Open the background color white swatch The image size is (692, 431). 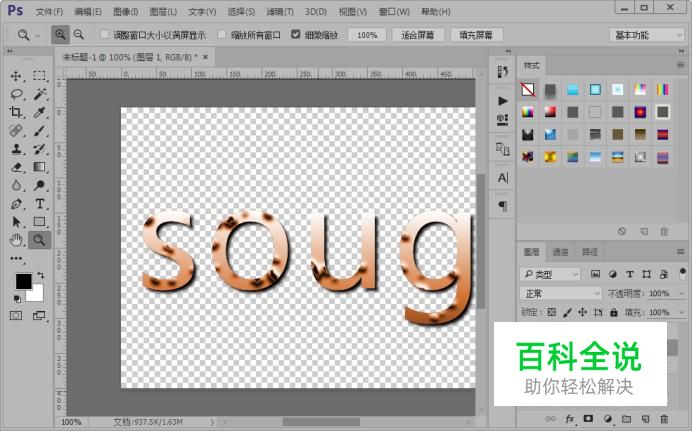[37, 295]
